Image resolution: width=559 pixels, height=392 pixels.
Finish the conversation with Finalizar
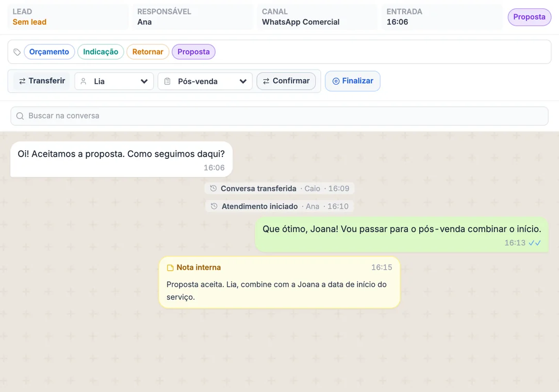(x=353, y=81)
